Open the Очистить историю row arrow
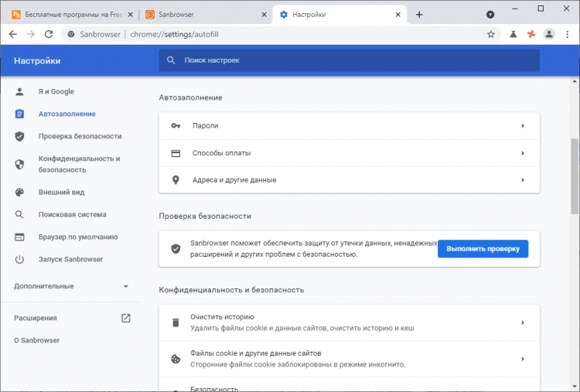 pyautogui.click(x=523, y=322)
